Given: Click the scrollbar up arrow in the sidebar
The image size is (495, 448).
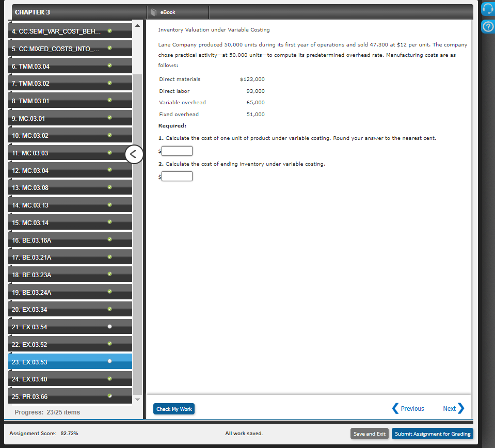Looking at the screenshot, I should coord(137,24).
